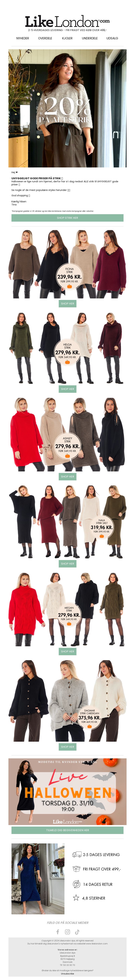Open the Live Halloween event banner
Image resolution: width=135 pixels, height=980 pixels.
pyautogui.click(x=67, y=792)
